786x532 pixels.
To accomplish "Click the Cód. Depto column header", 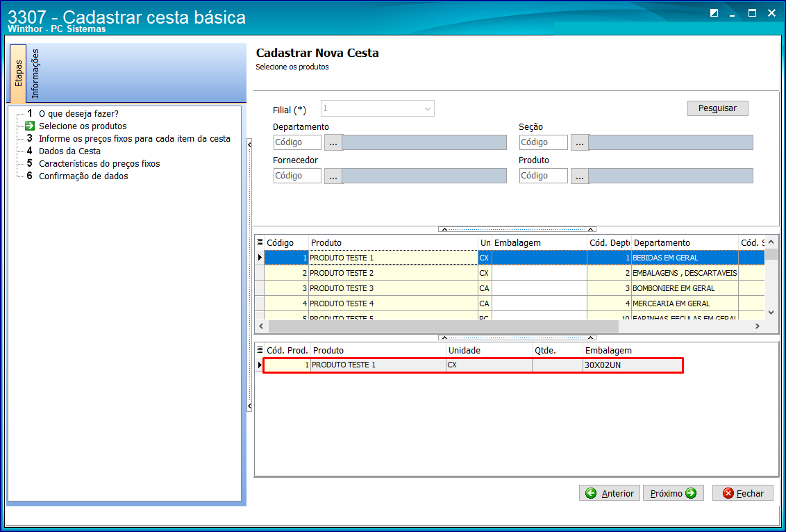I will pyautogui.click(x=609, y=242).
